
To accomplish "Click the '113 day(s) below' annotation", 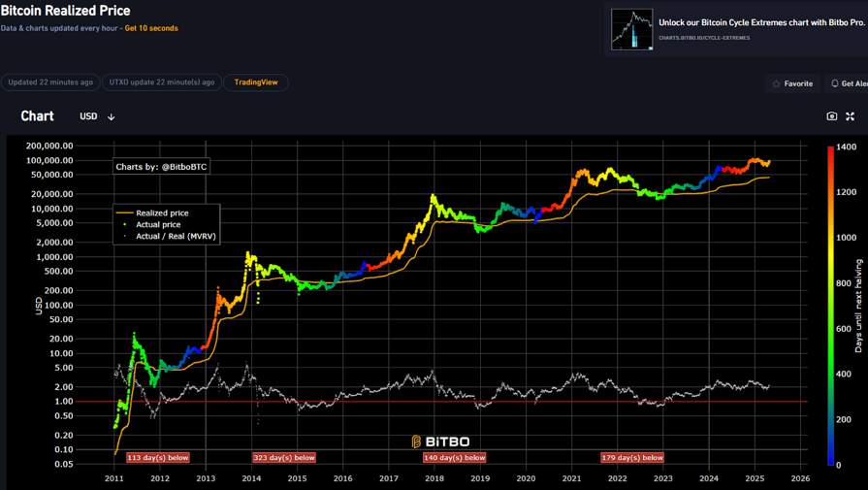I will click(x=158, y=457).
